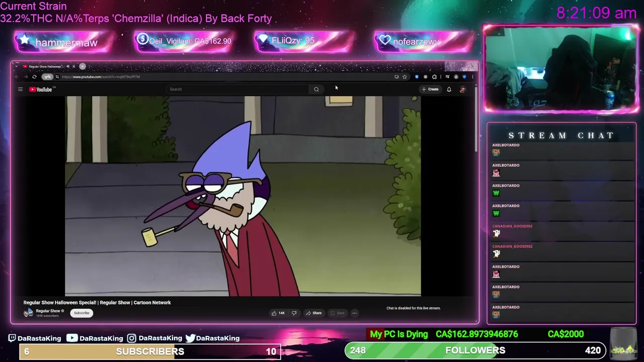Open site settings icon beside URL
The image size is (644, 362).
(57, 77)
